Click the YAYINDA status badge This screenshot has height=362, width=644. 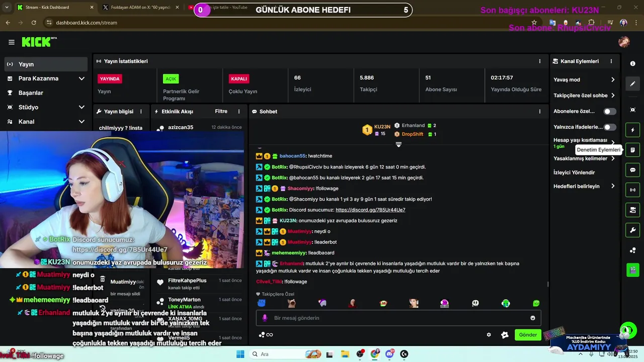click(x=110, y=79)
